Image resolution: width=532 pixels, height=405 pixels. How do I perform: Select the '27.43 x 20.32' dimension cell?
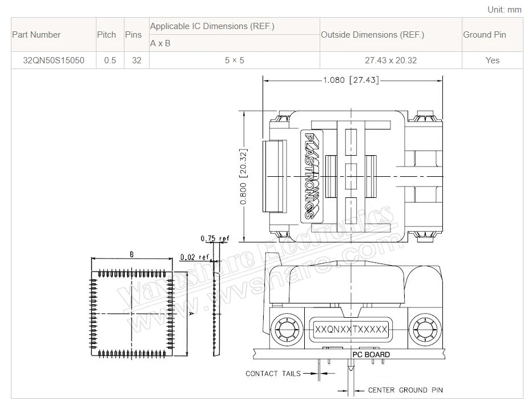pos(391,60)
